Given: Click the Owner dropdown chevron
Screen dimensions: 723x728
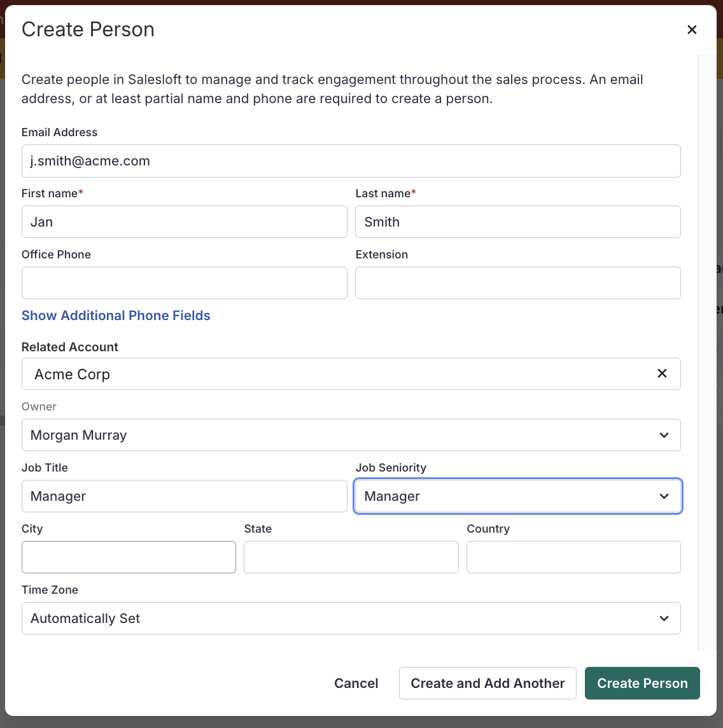Looking at the screenshot, I should coord(664,435).
